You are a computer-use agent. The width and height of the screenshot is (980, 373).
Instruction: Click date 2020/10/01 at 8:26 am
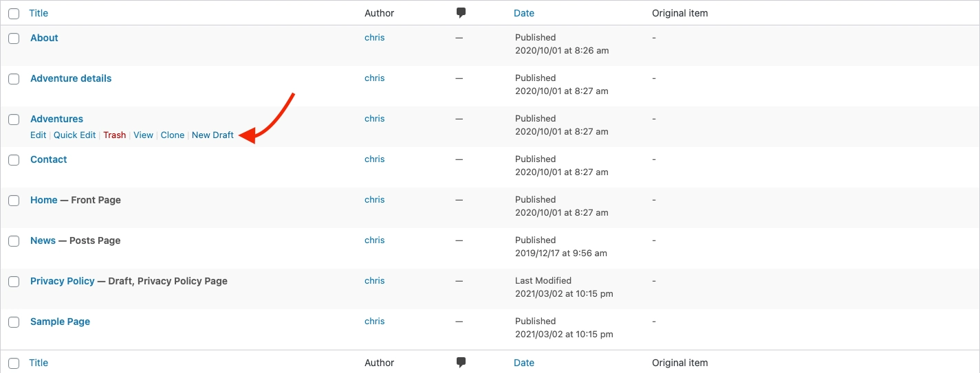click(x=562, y=51)
